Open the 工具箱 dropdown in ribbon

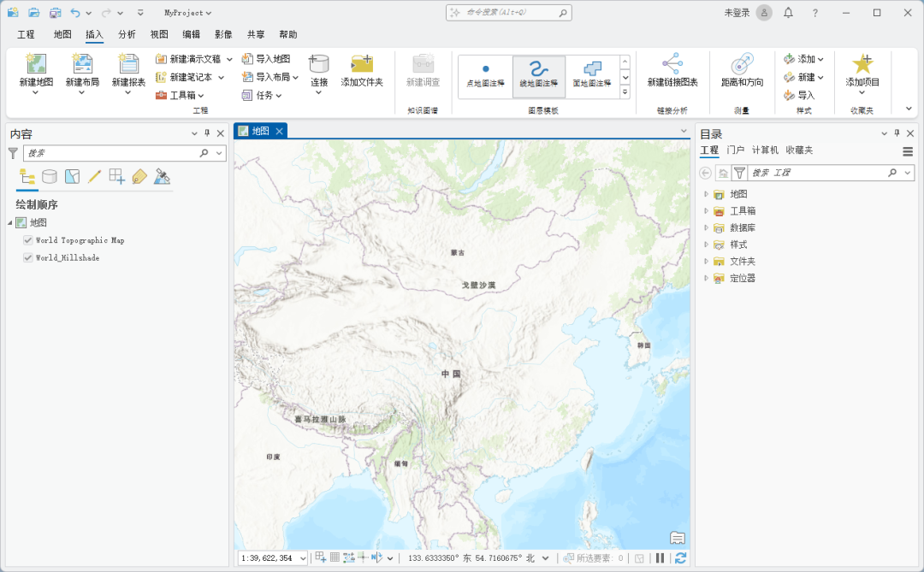click(198, 95)
